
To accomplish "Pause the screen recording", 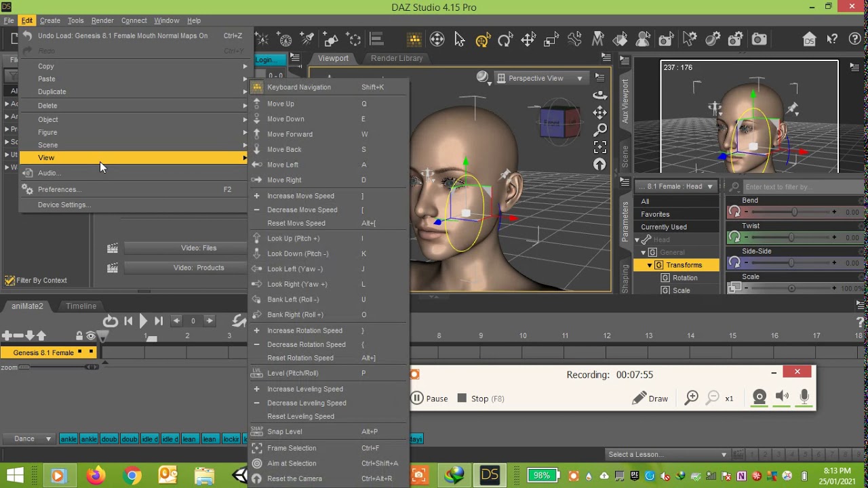I will pyautogui.click(x=429, y=399).
